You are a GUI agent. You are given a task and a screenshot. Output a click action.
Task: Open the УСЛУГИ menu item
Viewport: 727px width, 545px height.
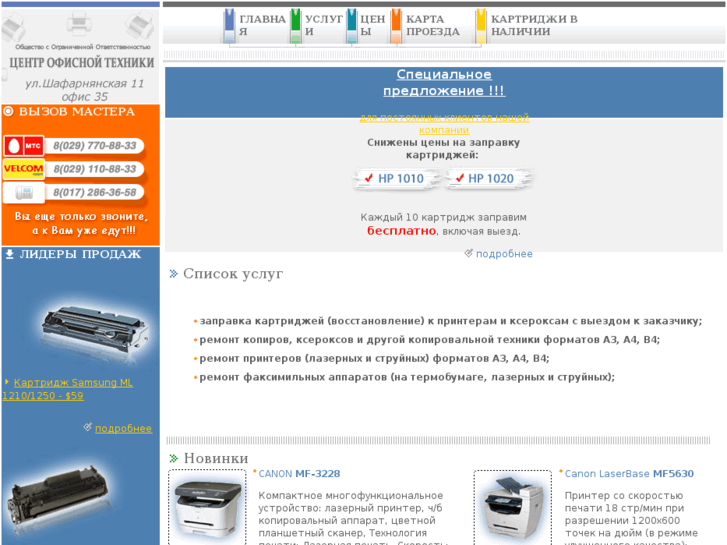pos(324,26)
